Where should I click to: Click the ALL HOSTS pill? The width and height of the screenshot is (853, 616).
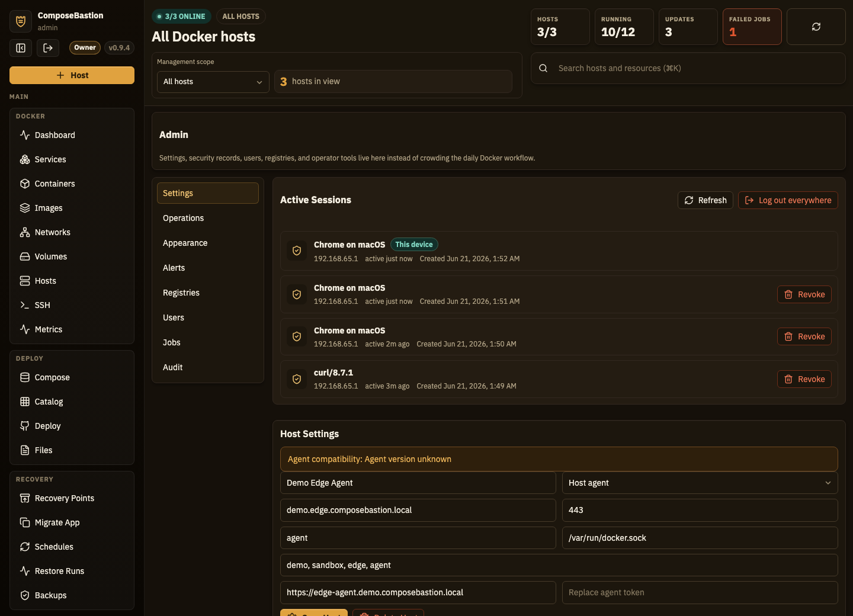coord(240,17)
